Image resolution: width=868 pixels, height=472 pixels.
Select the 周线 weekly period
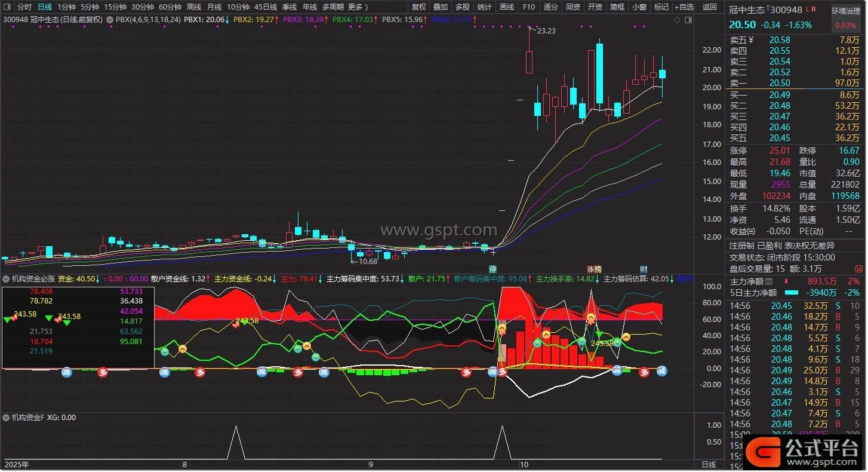(x=194, y=7)
